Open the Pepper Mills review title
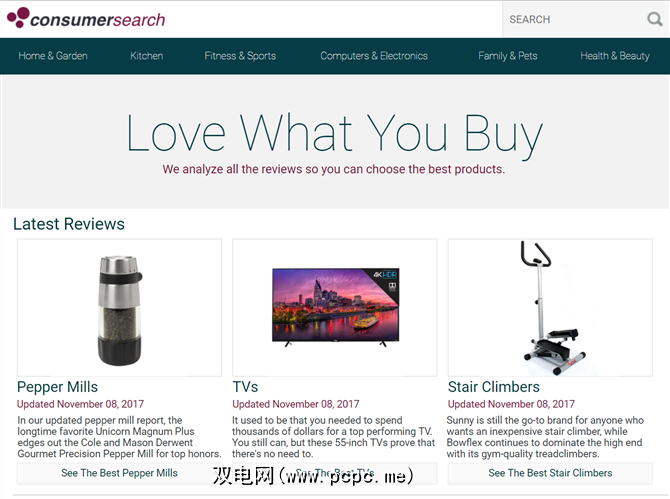Viewport: 670px width, 499px height. tap(57, 387)
